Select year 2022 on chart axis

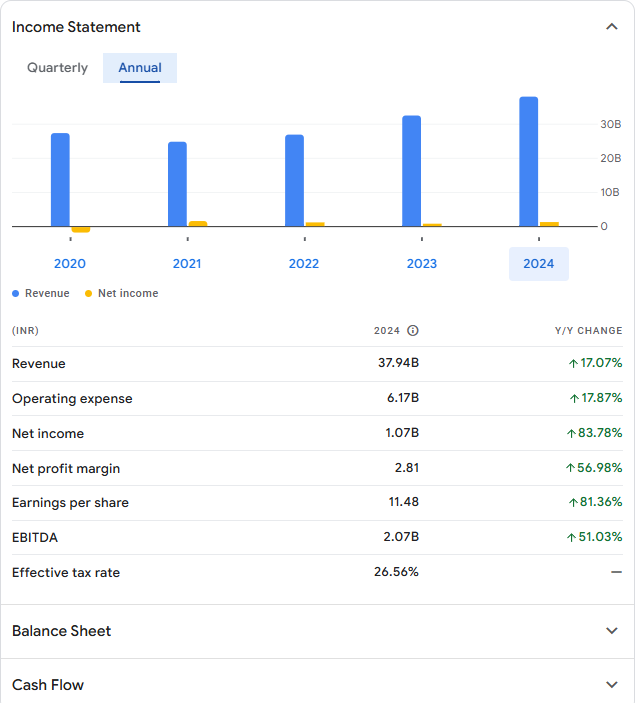(304, 264)
